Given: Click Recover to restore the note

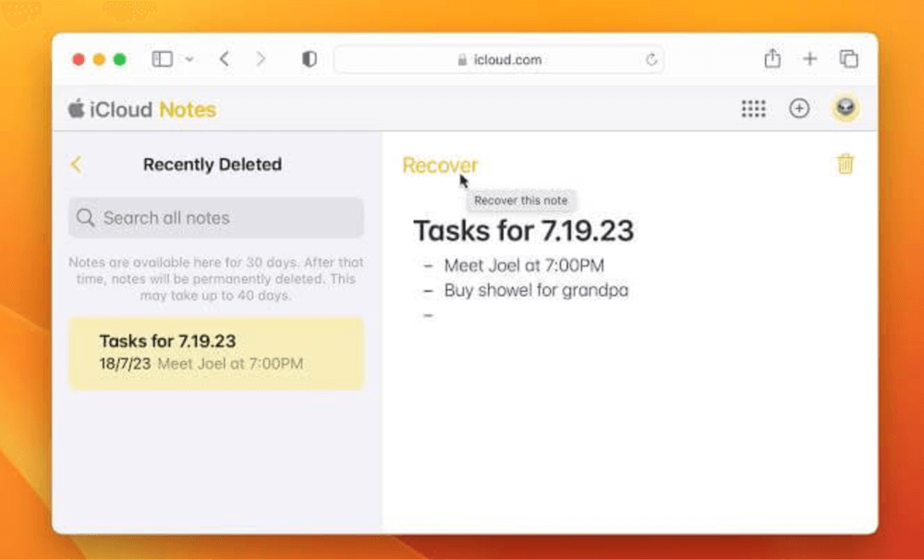Looking at the screenshot, I should (x=440, y=165).
